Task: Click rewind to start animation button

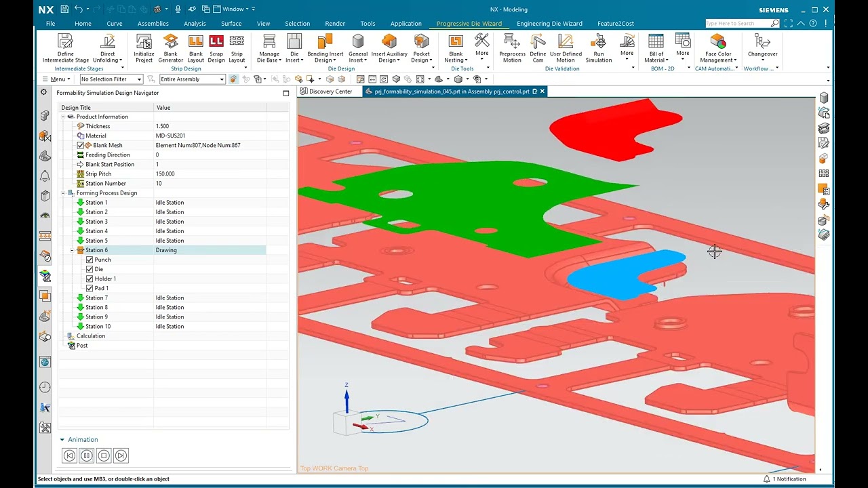Action: coord(69,456)
